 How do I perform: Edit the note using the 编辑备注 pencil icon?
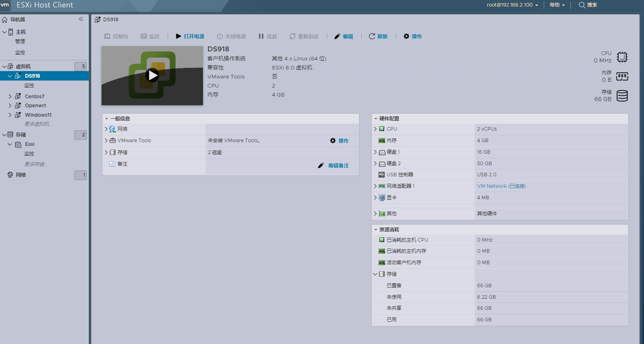321,165
